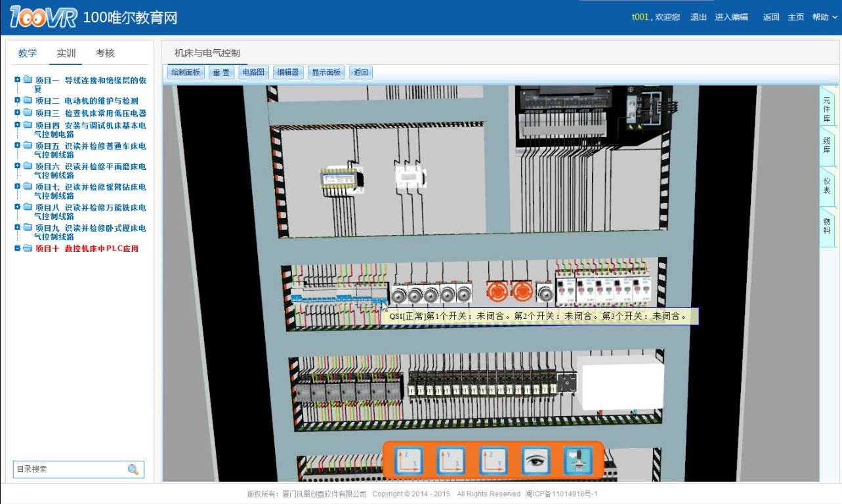Click the 重置 button
The width and height of the screenshot is (842, 504).
click(x=221, y=72)
